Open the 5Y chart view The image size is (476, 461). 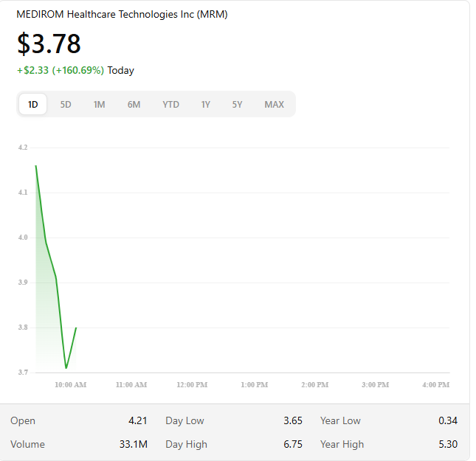[237, 105]
